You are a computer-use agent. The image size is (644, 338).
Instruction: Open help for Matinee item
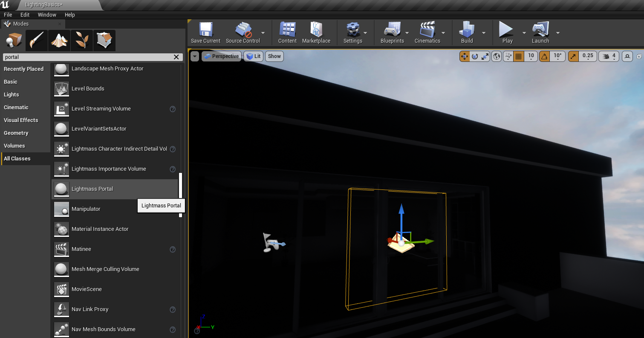(x=173, y=249)
